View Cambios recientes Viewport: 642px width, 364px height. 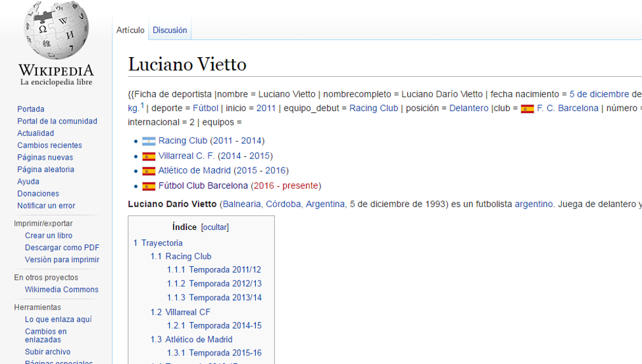point(49,145)
